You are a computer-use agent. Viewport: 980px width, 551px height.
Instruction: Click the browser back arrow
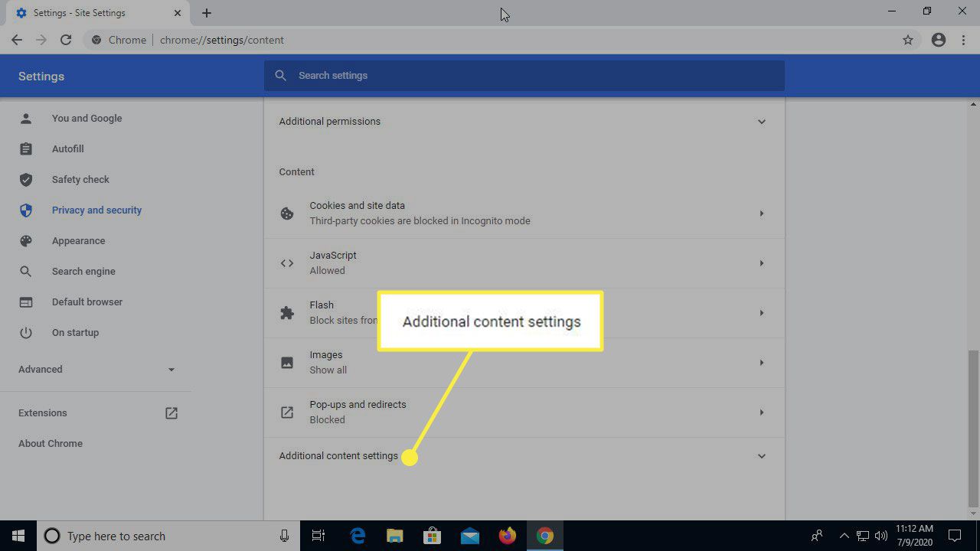[x=17, y=40]
